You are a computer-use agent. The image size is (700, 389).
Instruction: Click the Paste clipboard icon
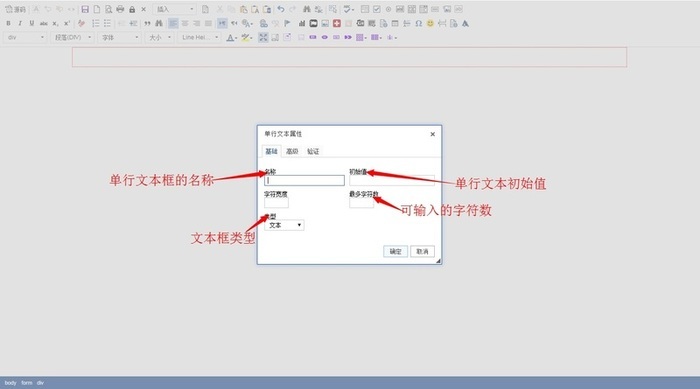tap(243, 9)
